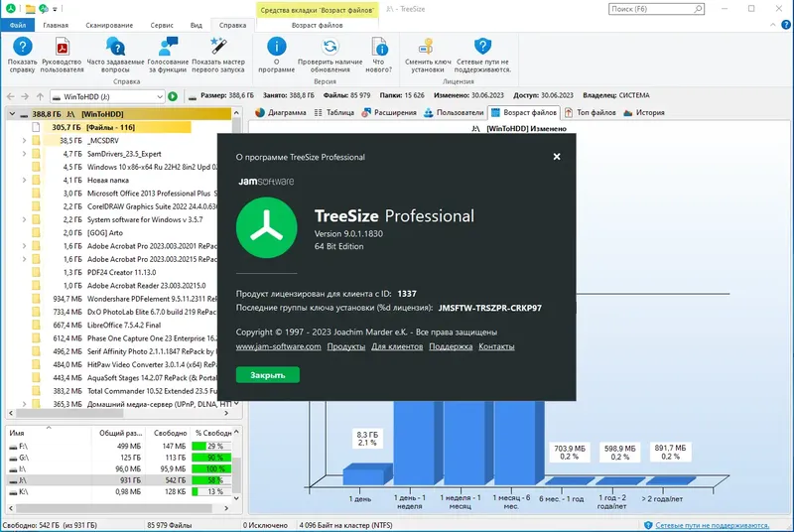Click the search magnifier icon in the search box
The image size is (794, 532).
pos(698,9)
